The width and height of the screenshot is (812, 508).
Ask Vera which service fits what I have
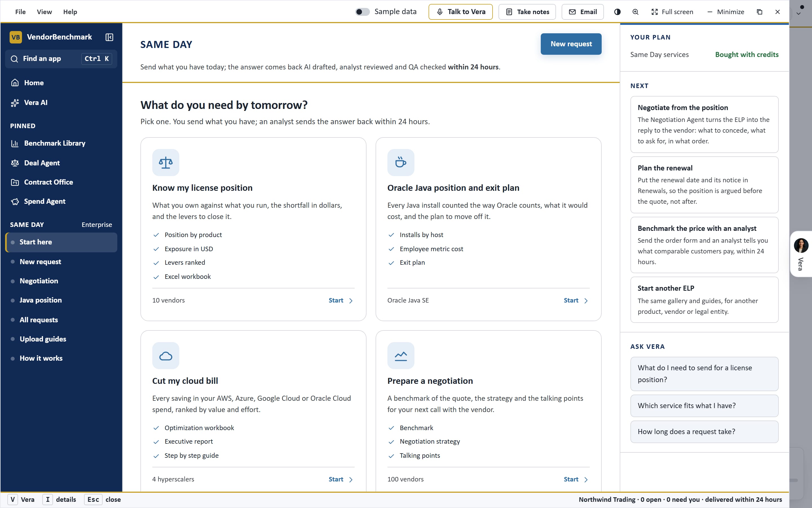[704, 406]
